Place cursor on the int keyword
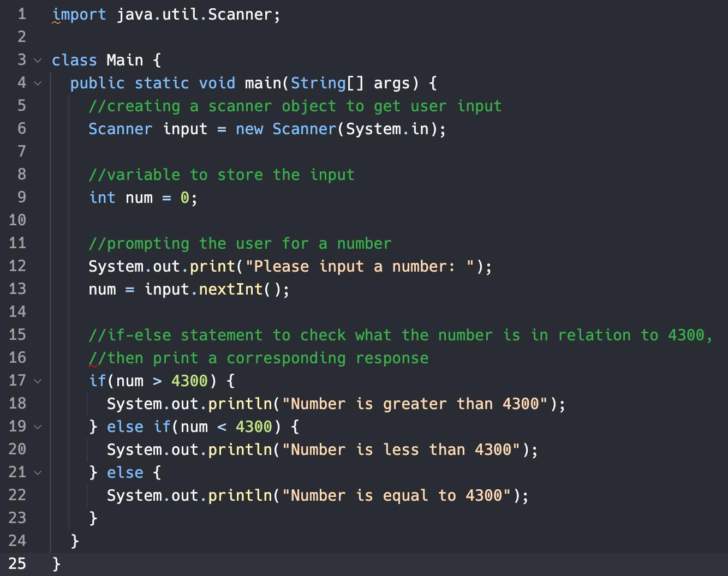 pos(102,197)
